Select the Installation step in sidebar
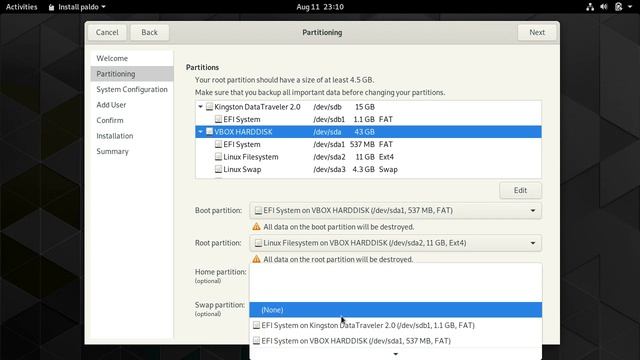The height and width of the screenshot is (360, 640). coord(132,136)
